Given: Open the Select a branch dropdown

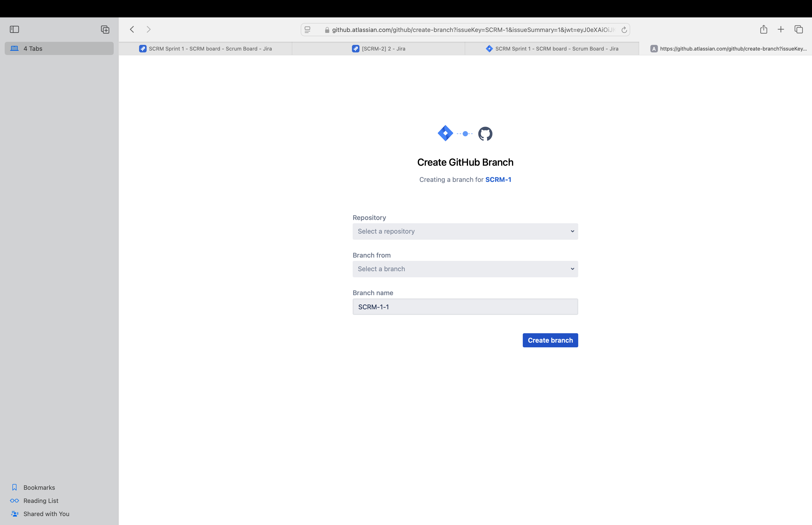Looking at the screenshot, I should tap(465, 269).
